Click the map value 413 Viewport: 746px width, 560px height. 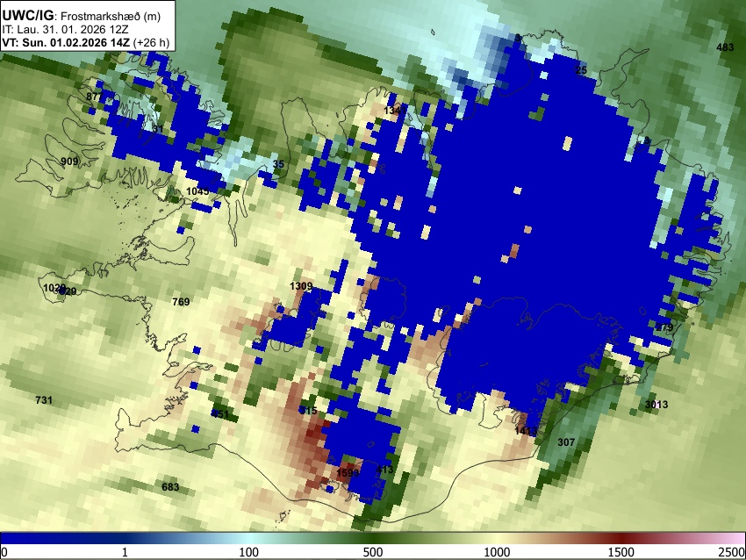click(x=385, y=470)
